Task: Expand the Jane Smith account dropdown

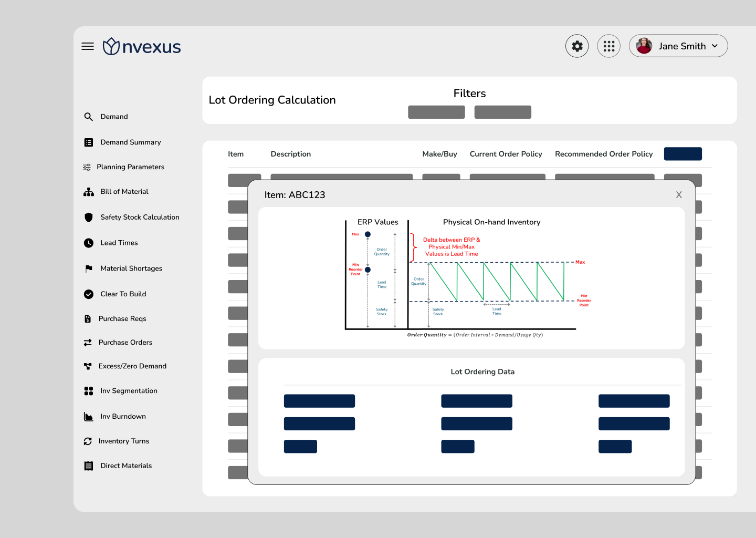Action: pos(715,46)
